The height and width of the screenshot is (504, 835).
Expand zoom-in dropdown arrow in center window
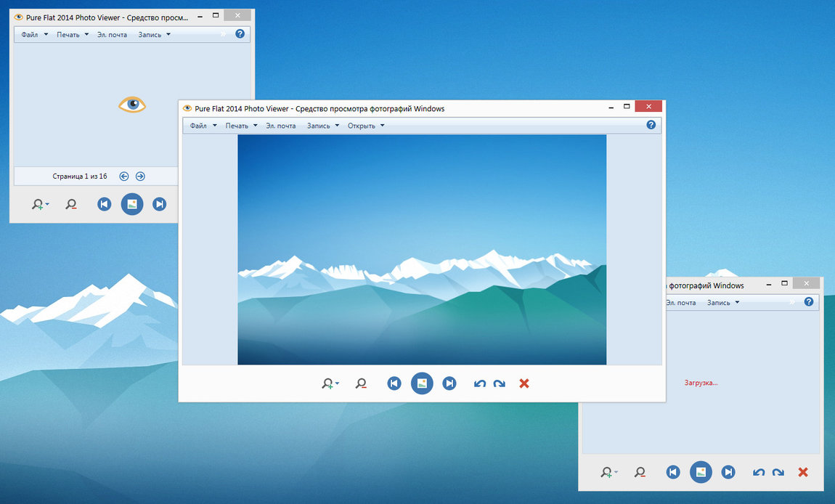pyautogui.click(x=337, y=383)
